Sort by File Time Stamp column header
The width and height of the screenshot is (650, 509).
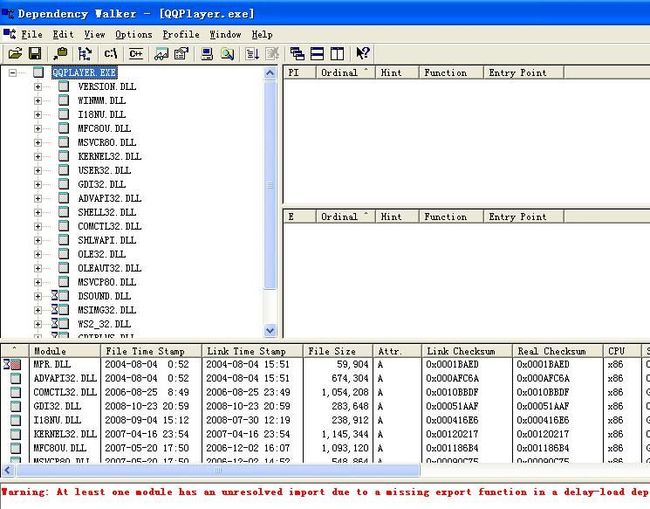tap(151, 351)
